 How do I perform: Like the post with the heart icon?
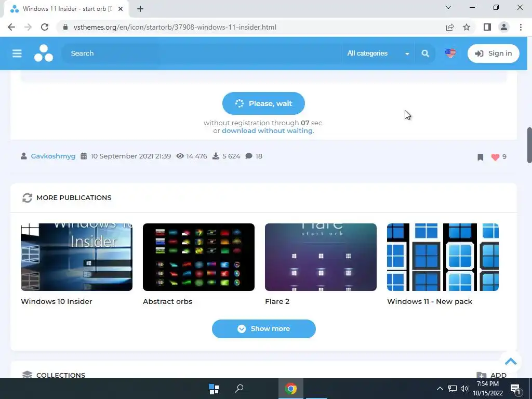tap(495, 157)
